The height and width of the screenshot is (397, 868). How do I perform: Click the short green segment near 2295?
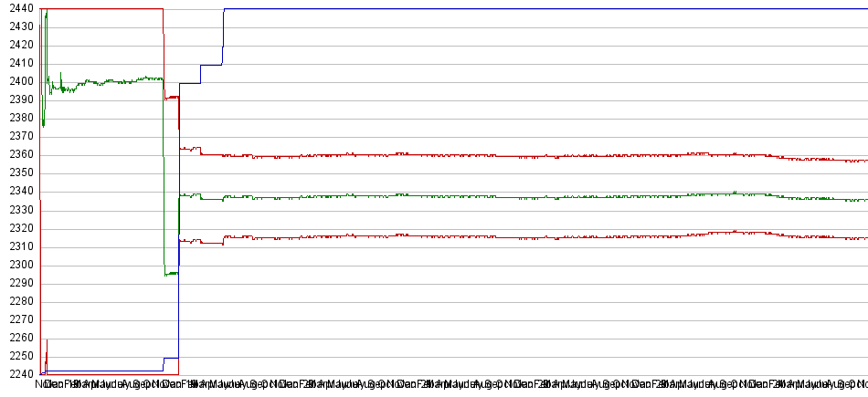pos(171,273)
